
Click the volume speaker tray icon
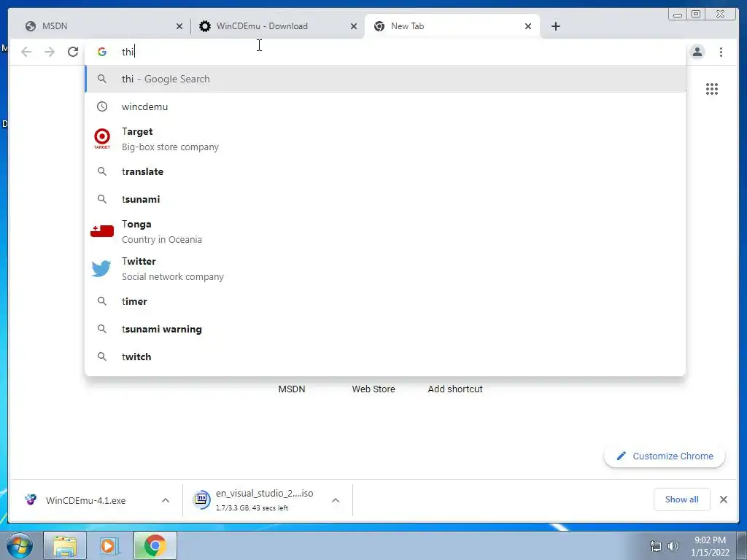(x=673, y=546)
